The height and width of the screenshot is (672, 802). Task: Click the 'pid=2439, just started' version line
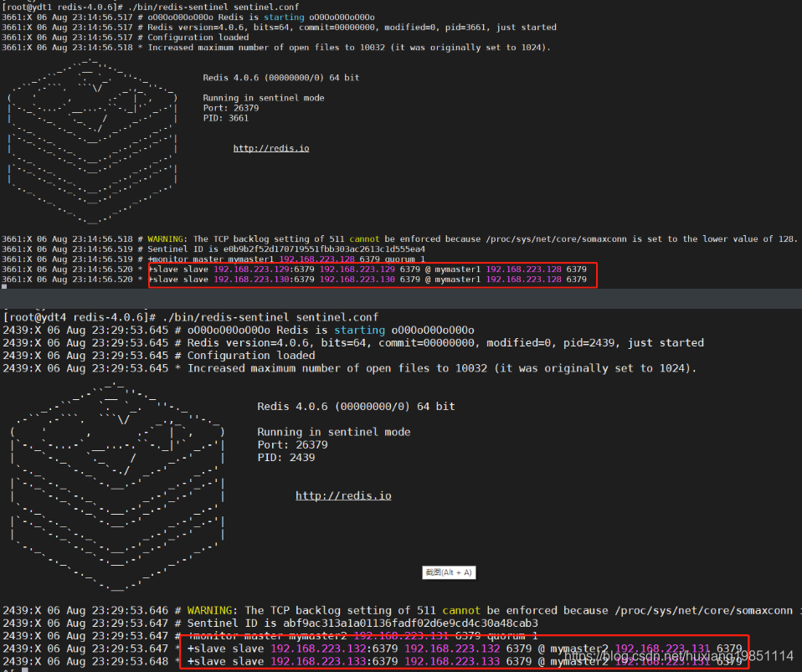pos(353,342)
